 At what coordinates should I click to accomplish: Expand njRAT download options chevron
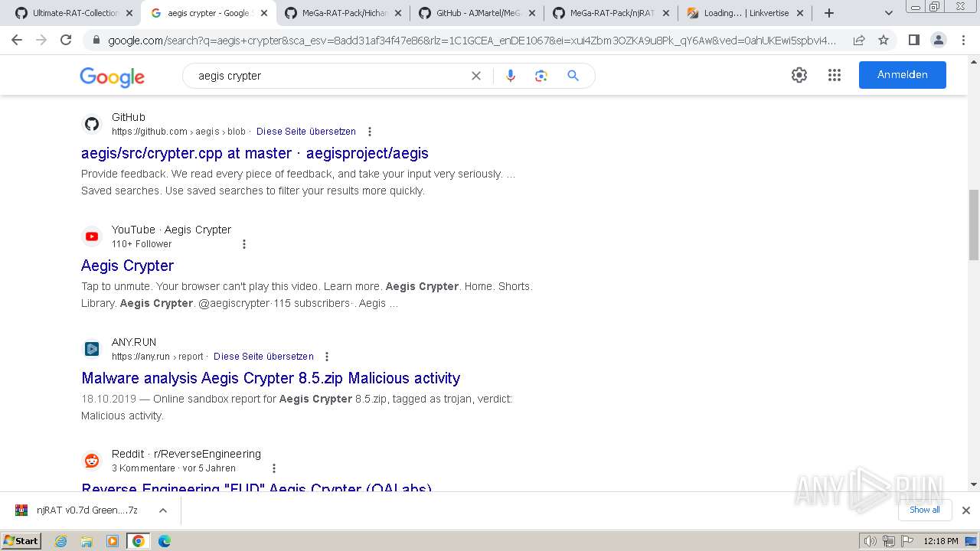click(x=162, y=510)
